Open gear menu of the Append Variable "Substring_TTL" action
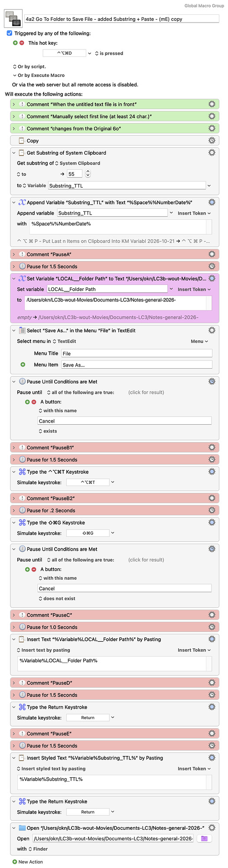Viewport: 228px width, 868px height. [x=212, y=202]
